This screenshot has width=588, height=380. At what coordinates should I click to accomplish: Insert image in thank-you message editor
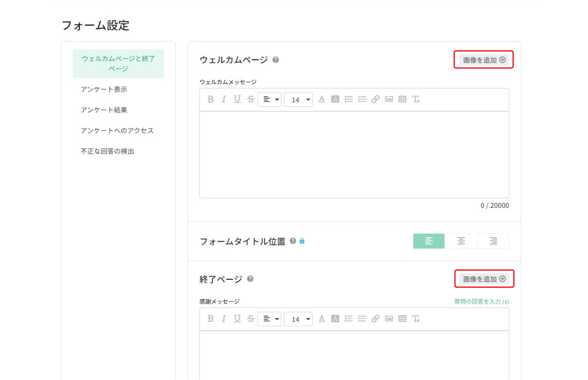pyautogui.click(x=389, y=319)
